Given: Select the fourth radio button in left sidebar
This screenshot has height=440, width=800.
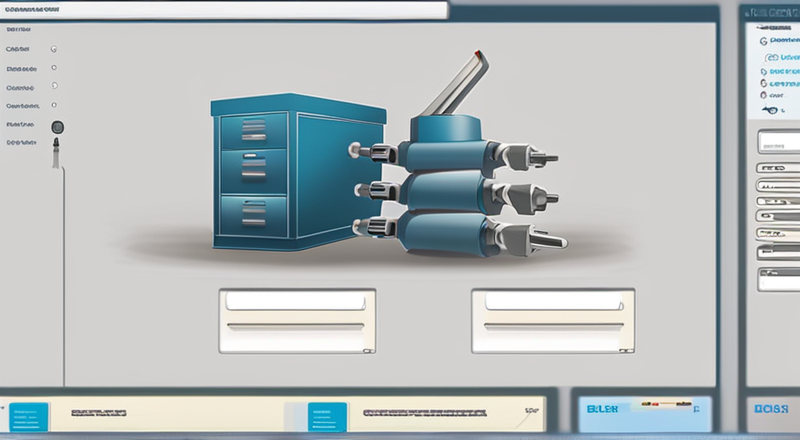Looking at the screenshot, I should pos(54,105).
